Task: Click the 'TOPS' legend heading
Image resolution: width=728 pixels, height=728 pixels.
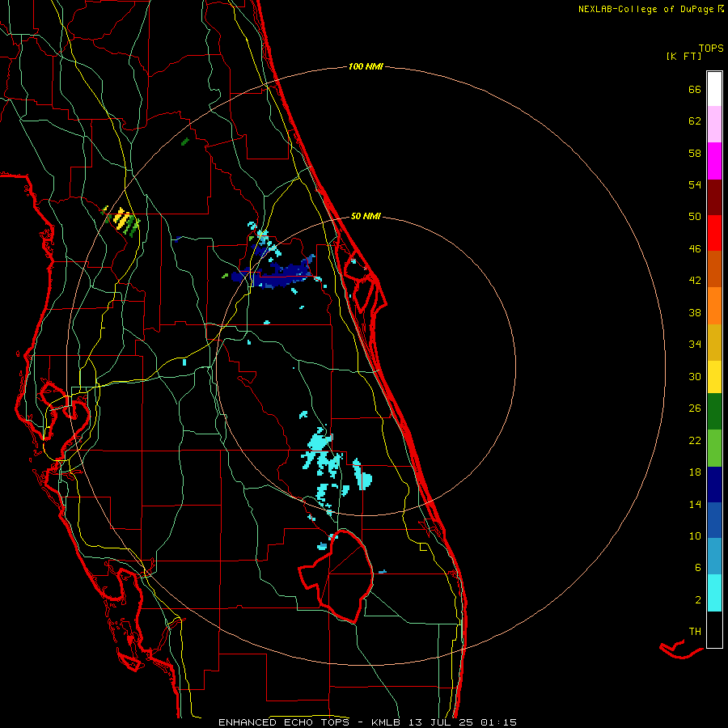Action: pyautogui.click(x=711, y=48)
